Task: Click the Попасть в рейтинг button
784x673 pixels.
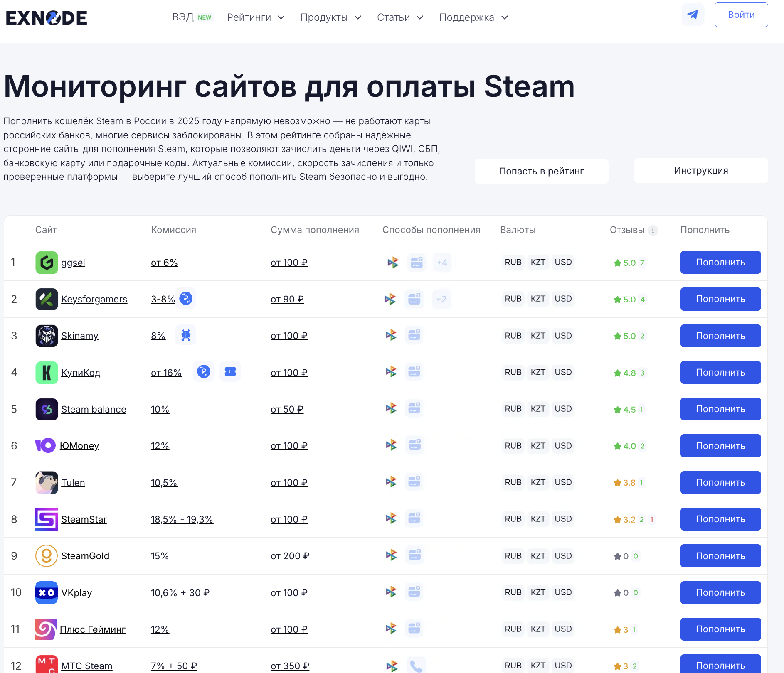Action: 541,171
